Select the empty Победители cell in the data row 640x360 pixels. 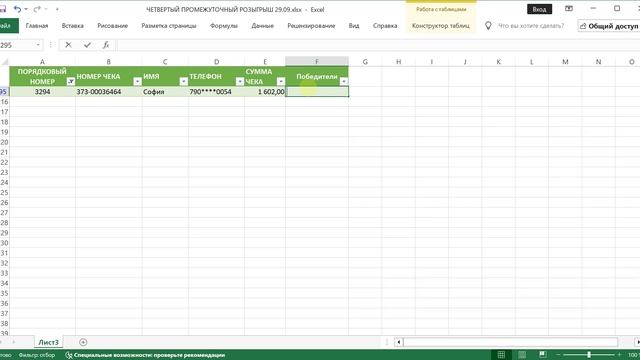(x=317, y=92)
